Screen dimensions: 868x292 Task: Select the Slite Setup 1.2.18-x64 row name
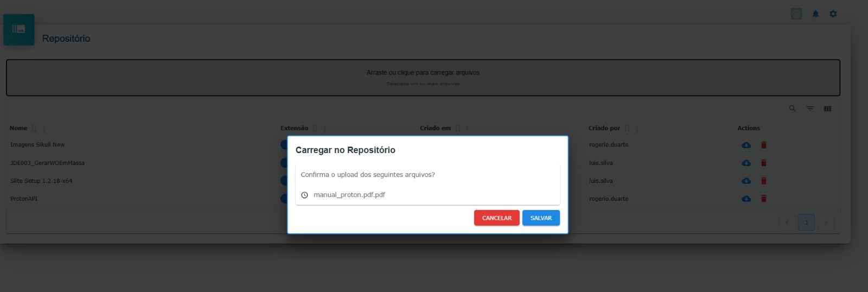pyautogui.click(x=41, y=181)
